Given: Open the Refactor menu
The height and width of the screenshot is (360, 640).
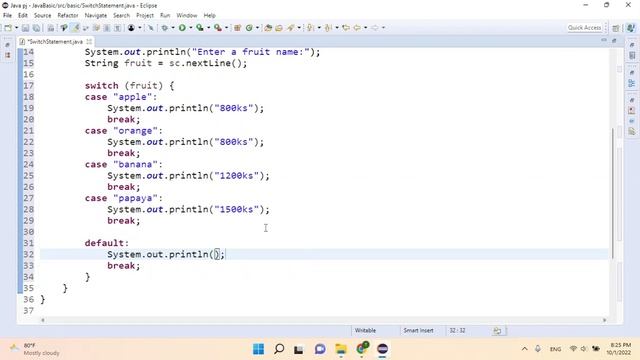Looking at the screenshot, I should click(x=68, y=16).
